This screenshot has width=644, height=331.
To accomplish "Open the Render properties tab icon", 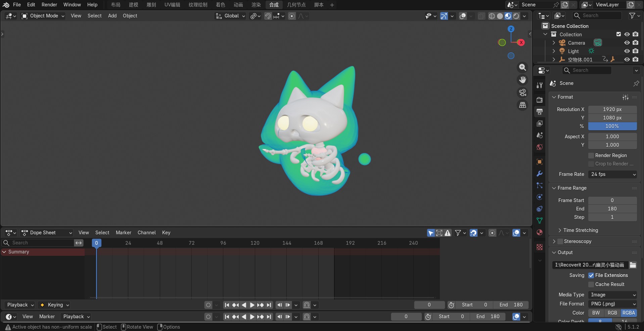I will (540, 100).
